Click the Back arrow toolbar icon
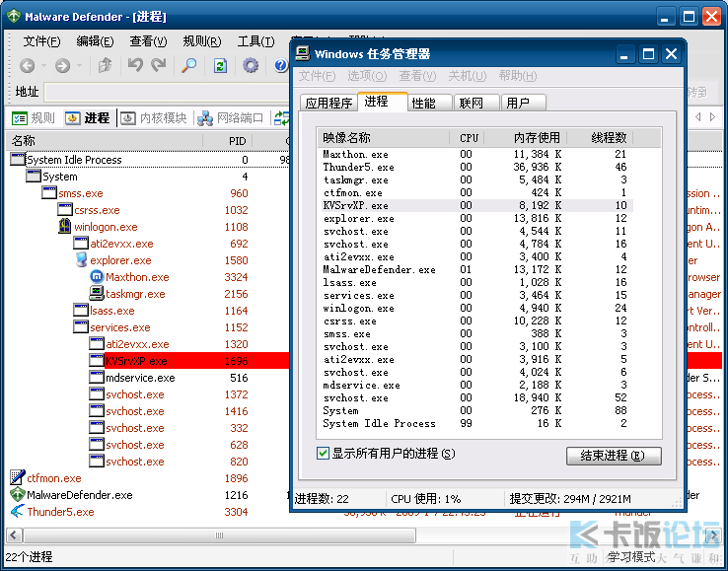 [x=27, y=65]
